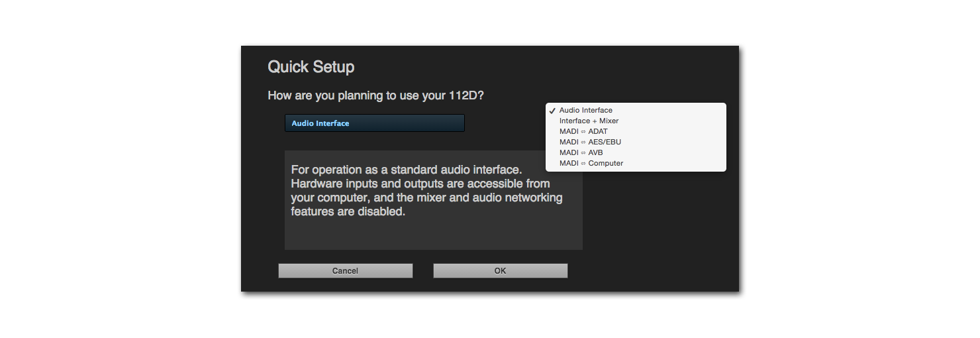Screen dimensions: 980x338
Task: Click the arrow icon in MADI AVB entry
Action: click(x=583, y=153)
